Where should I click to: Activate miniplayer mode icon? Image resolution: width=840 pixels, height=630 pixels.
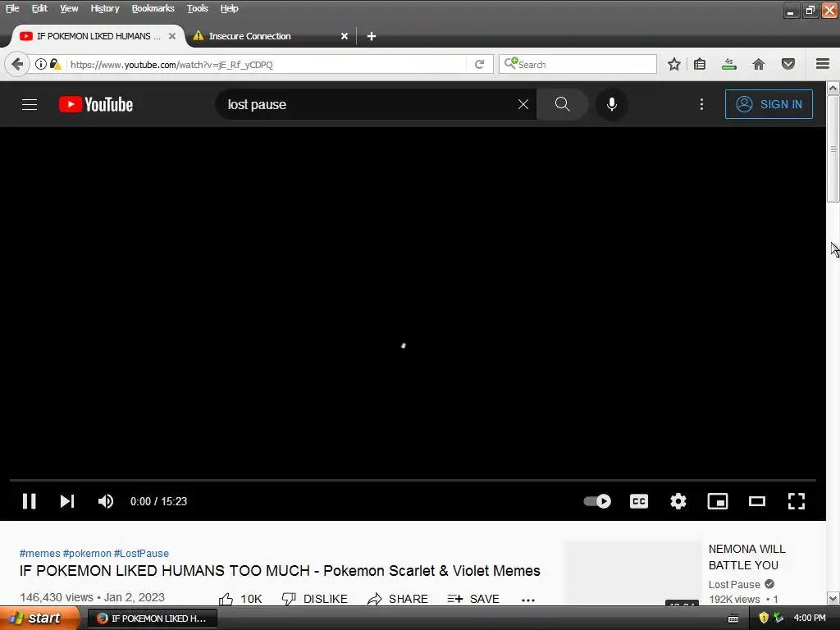(x=717, y=501)
